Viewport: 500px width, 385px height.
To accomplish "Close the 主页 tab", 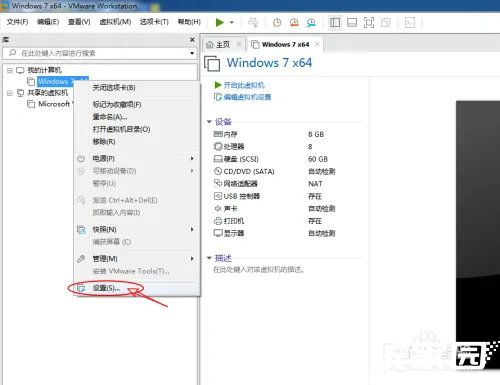I will tap(239, 44).
